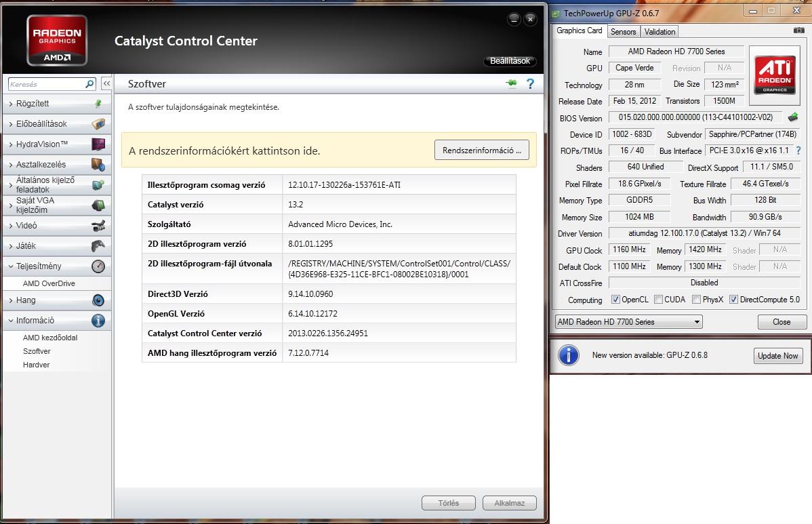Image resolution: width=812 pixels, height=524 pixels.
Task: Collapse the sidebar with the double-arrow button
Action: (x=106, y=83)
